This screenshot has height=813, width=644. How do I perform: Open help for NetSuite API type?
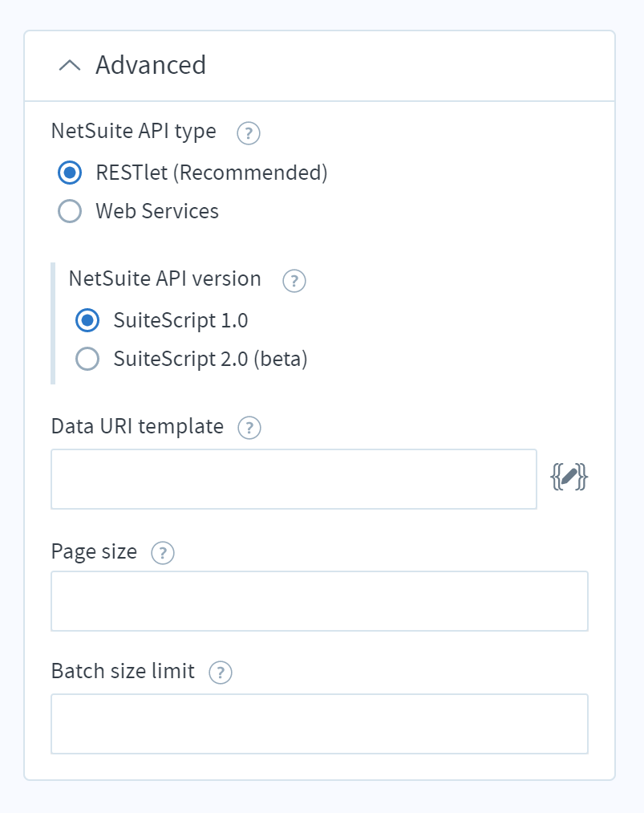(x=248, y=133)
